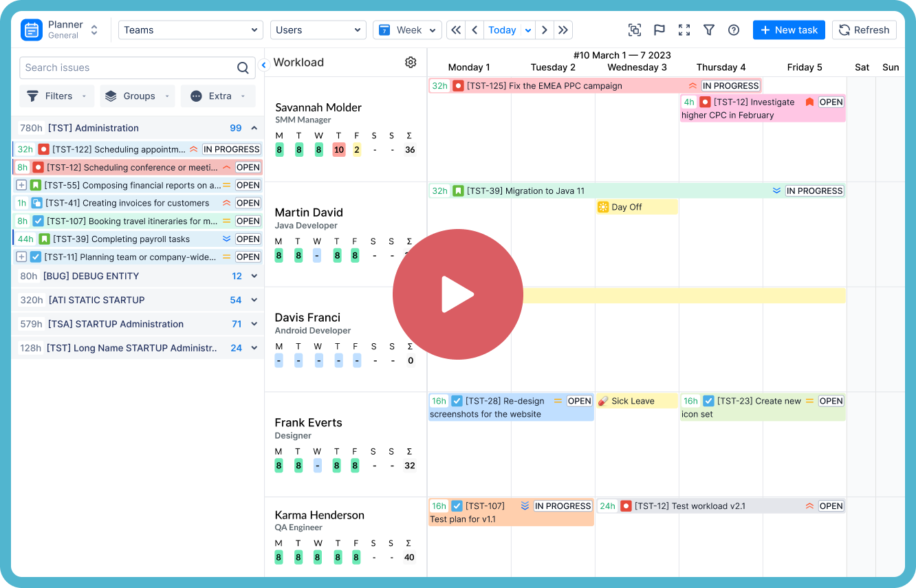
Task: Click the New task button
Action: (789, 30)
